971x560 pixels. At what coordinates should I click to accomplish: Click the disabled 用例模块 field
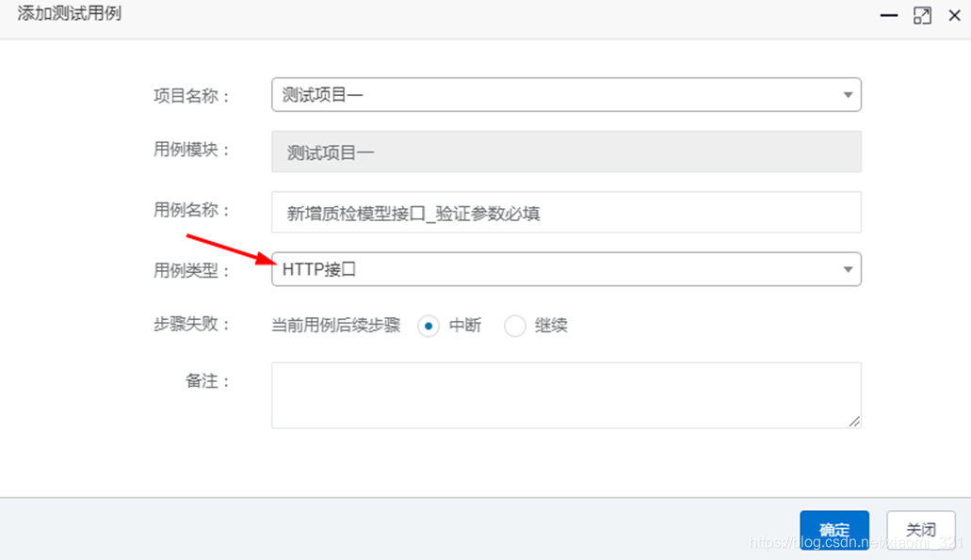(x=566, y=152)
